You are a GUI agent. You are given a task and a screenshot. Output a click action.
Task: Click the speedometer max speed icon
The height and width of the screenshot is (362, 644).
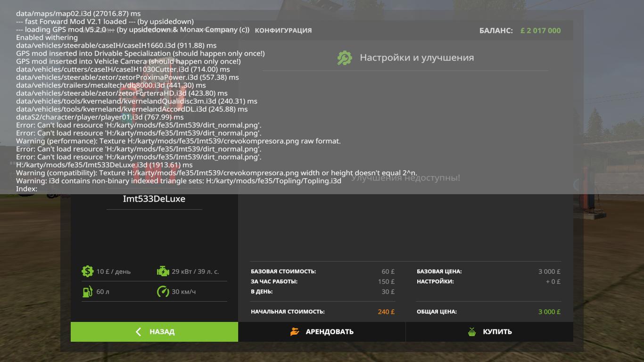coord(163,291)
